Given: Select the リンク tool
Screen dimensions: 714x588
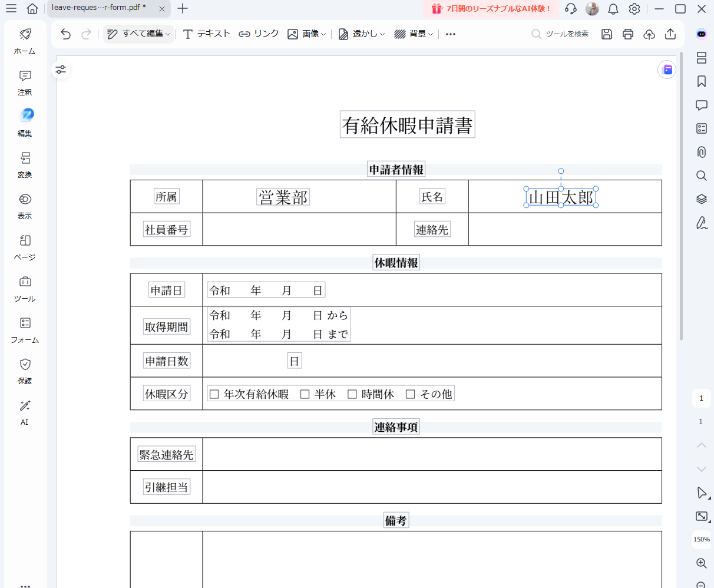Looking at the screenshot, I should click(x=259, y=34).
